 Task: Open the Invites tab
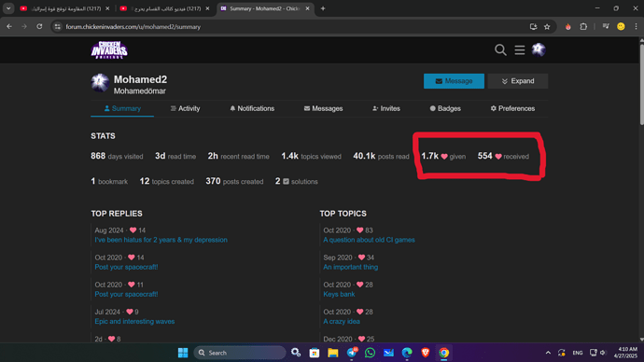(x=386, y=108)
